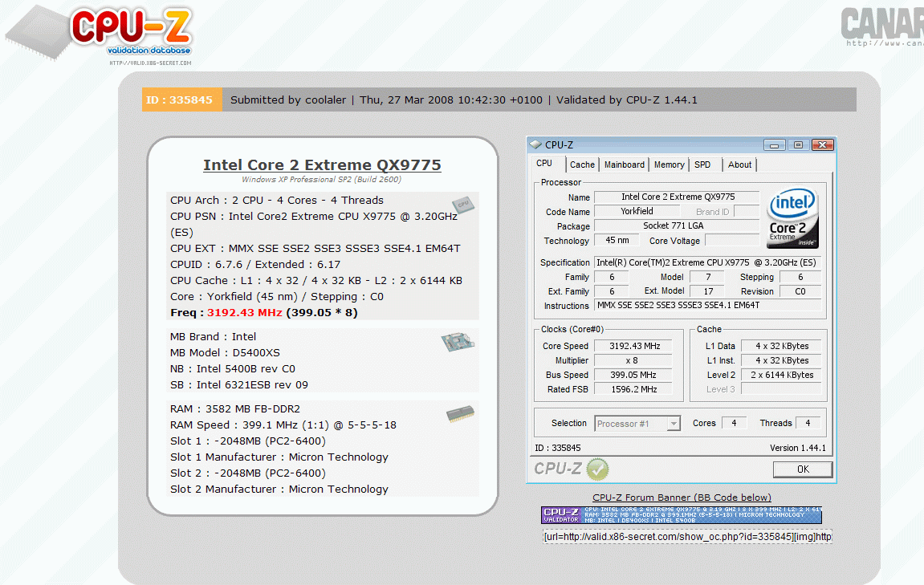Click the motherboard icon beside MB Brand

[458, 343]
